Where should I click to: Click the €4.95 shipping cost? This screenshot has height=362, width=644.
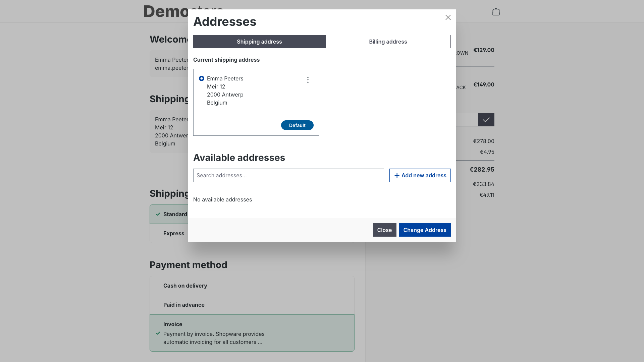[x=487, y=152]
